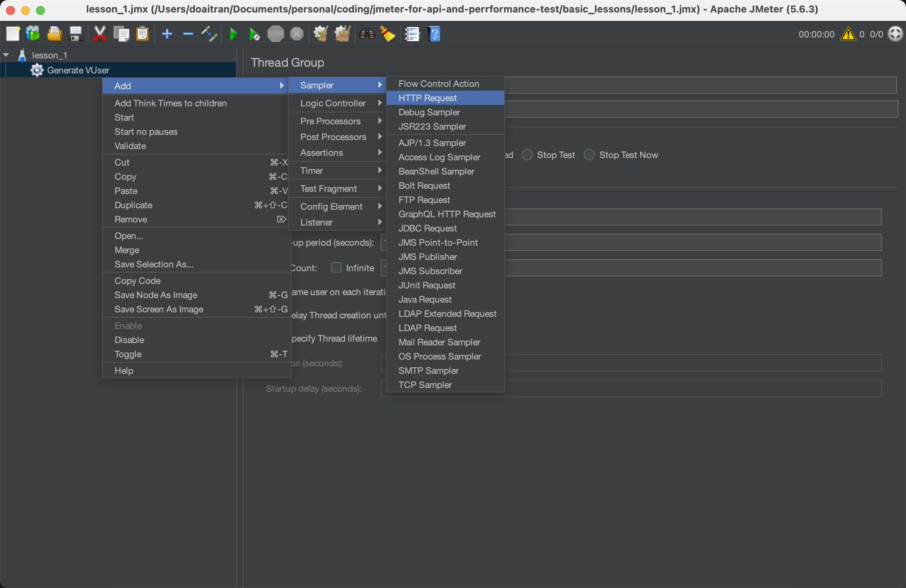Image resolution: width=906 pixels, height=588 pixels.
Task: Click Remove in context menu
Action: click(195, 219)
